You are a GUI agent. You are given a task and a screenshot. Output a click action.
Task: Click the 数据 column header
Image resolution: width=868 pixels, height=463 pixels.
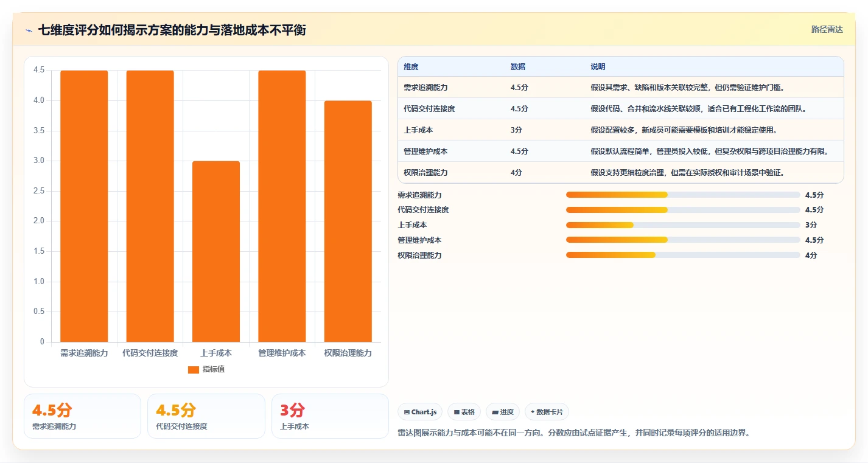[518, 67]
